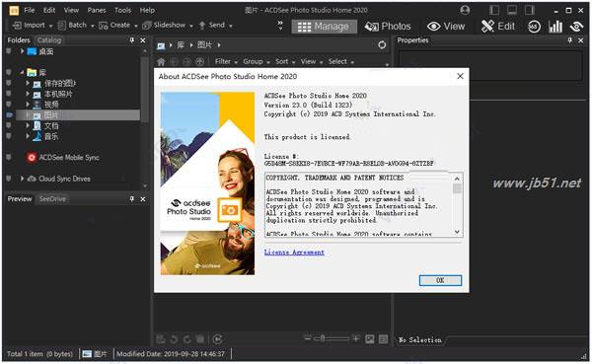The height and width of the screenshot is (364, 592).
Task: Switch to the Catalog tab
Action: point(49,40)
